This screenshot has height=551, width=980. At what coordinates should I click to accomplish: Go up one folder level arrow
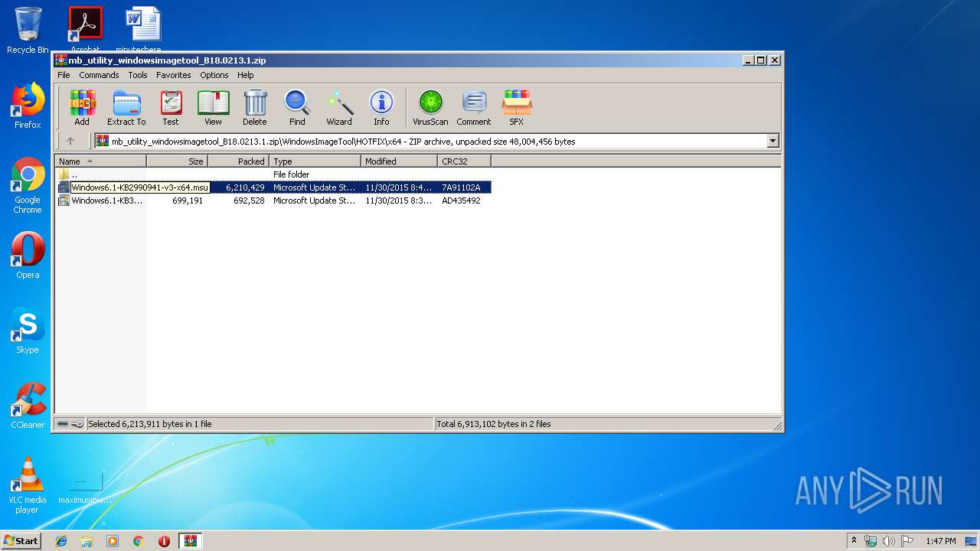click(70, 141)
